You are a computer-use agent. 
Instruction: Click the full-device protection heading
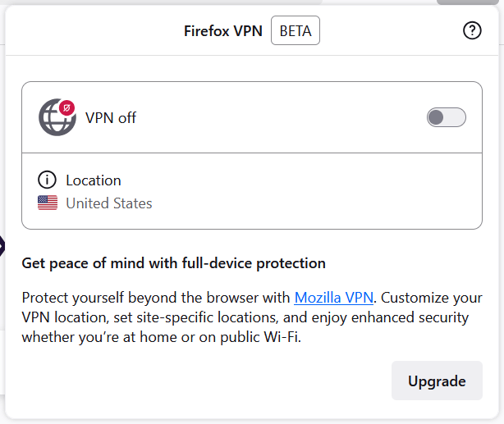tap(174, 263)
